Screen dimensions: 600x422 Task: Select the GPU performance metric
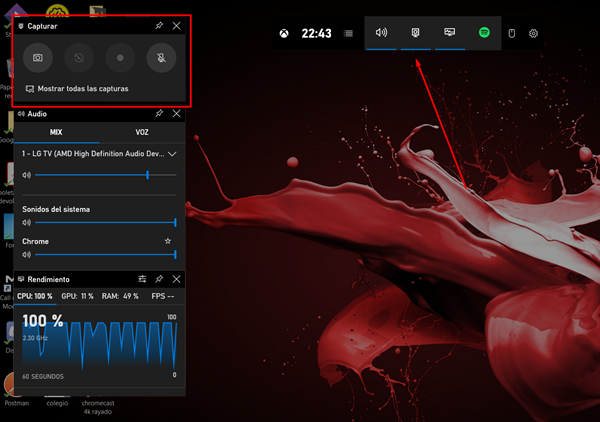pyautogui.click(x=78, y=297)
